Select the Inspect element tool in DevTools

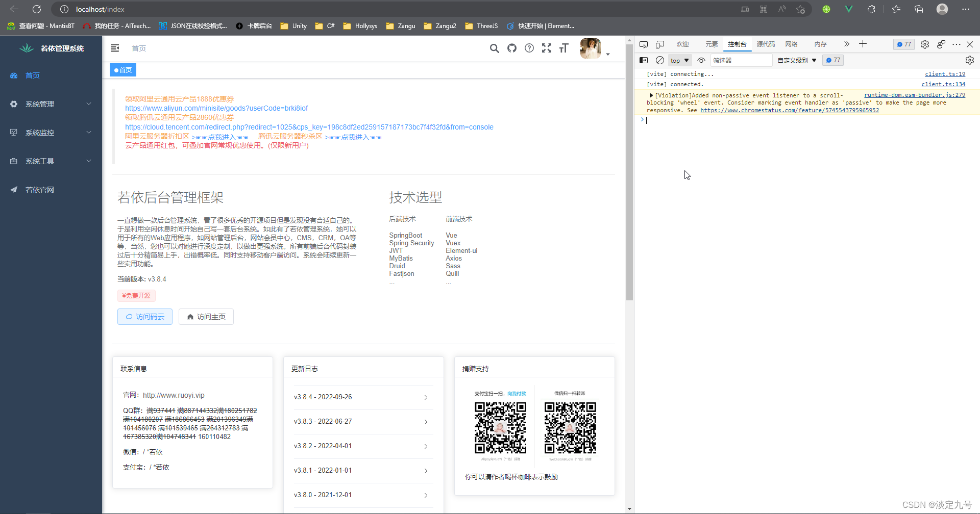point(644,44)
